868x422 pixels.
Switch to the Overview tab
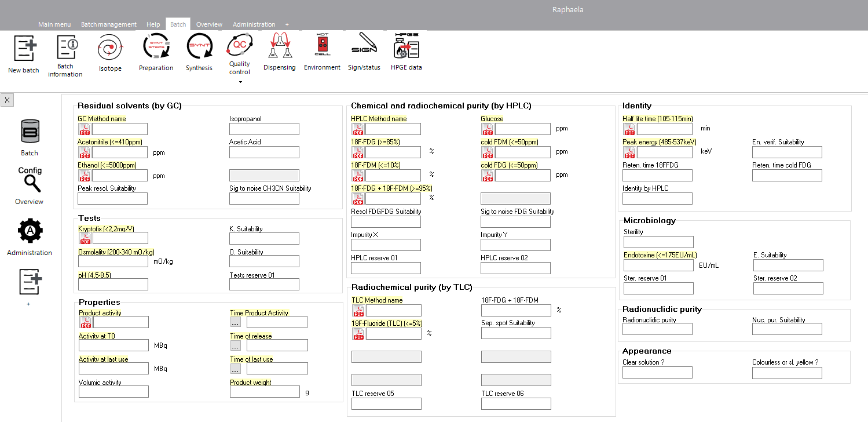pyautogui.click(x=209, y=24)
